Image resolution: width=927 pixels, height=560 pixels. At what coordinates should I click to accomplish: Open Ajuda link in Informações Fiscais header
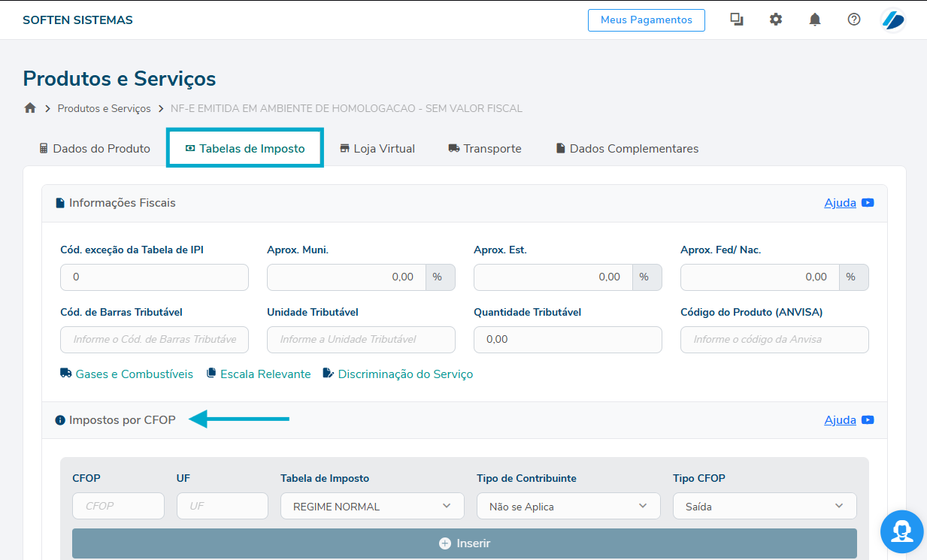pyautogui.click(x=840, y=203)
